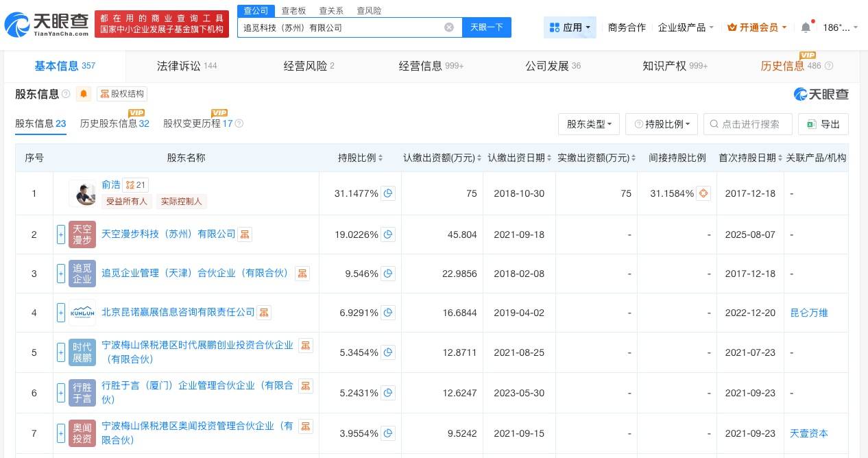Screen dimensions: 868x458
Task: Focus shareholder search box 点击进行搜索
Action: click(747, 124)
